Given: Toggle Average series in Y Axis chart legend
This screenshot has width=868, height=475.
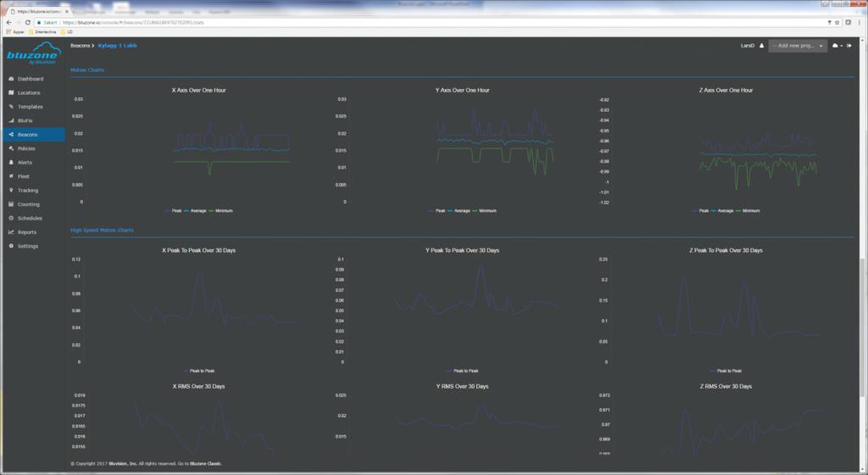Looking at the screenshot, I should tap(459, 210).
